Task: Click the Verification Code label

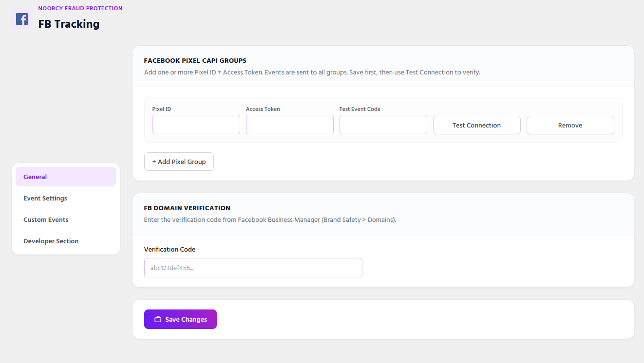Action: click(x=170, y=249)
